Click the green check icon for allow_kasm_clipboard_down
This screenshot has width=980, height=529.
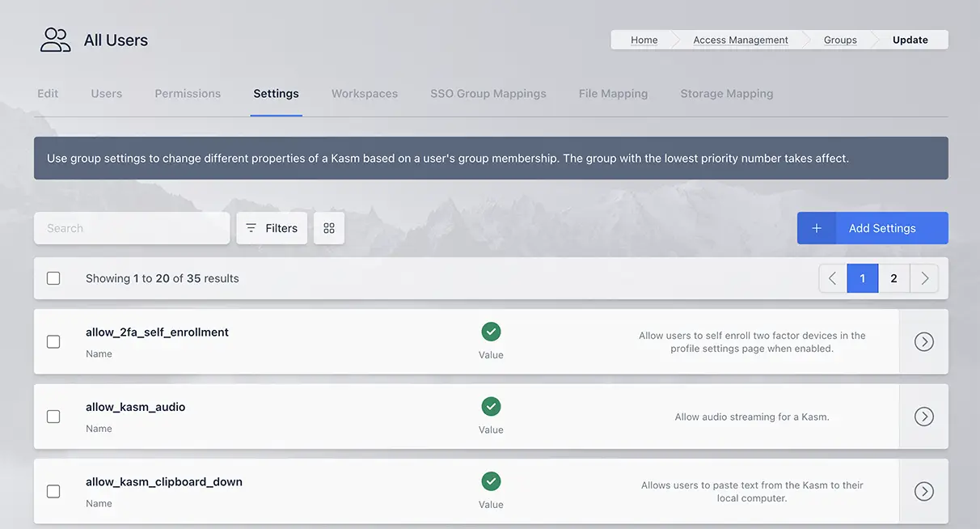pyautogui.click(x=491, y=480)
